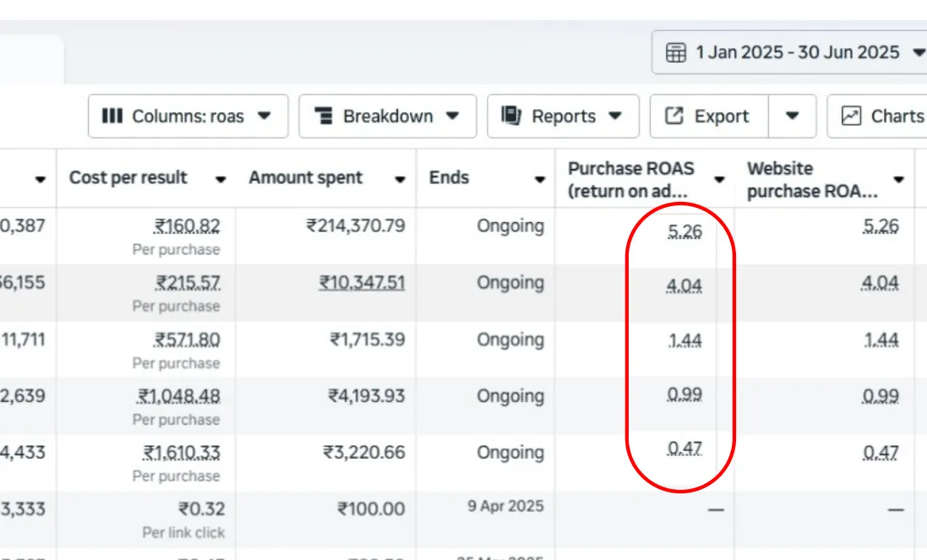927x560 pixels.
Task: Sort by Purchase ROAS column header
Action: pos(630,179)
